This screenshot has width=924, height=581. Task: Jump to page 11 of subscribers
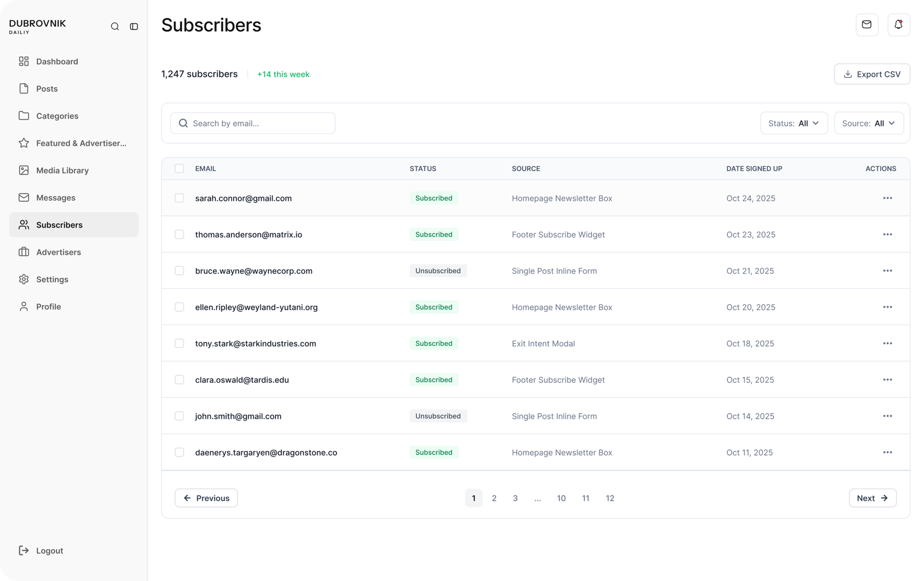pyautogui.click(x=586, y=498)
